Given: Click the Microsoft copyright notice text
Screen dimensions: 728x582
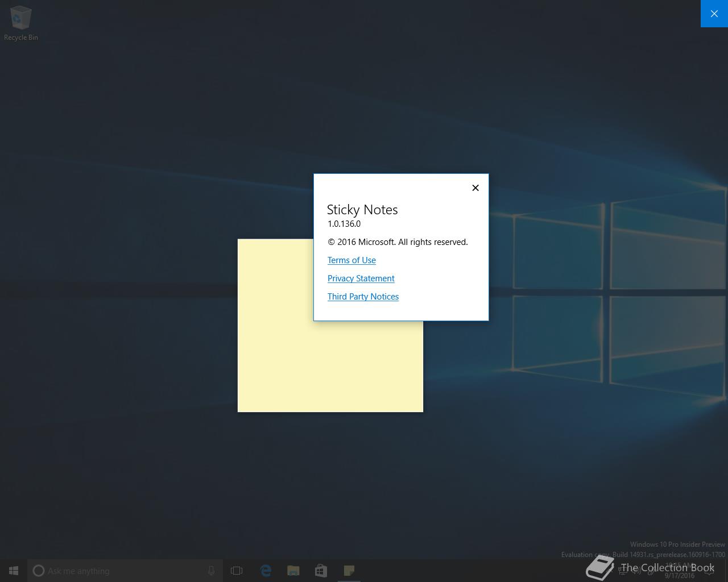Looking at the screenshot, I should click(398, 242).
